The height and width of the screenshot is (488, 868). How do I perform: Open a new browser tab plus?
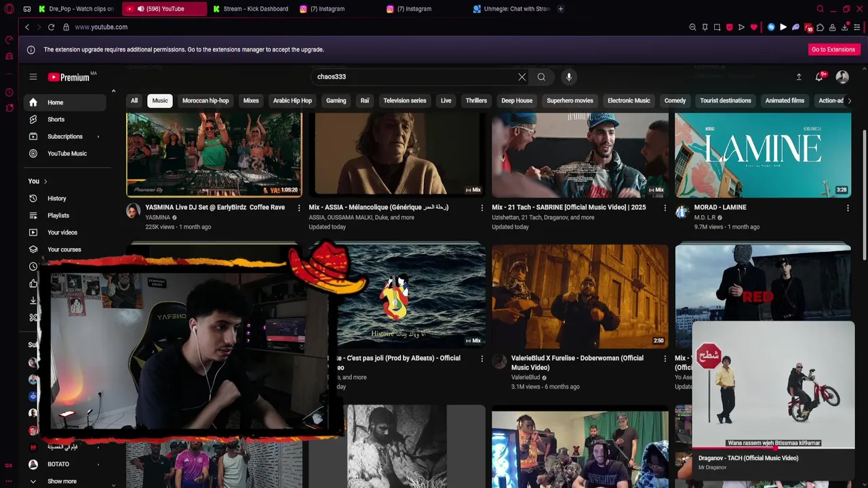tap(561, 9)
